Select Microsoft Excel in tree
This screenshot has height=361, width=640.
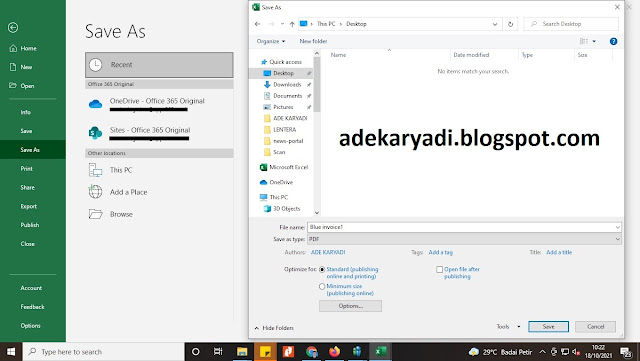(x=284, y=167)
